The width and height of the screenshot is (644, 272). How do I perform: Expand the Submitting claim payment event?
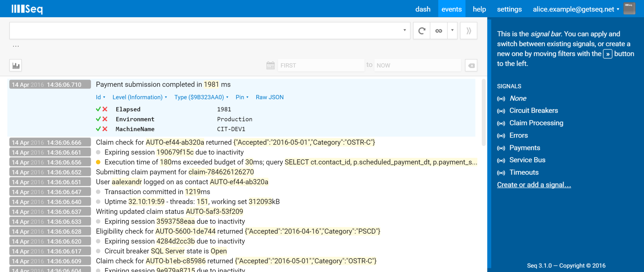(175, 172)
